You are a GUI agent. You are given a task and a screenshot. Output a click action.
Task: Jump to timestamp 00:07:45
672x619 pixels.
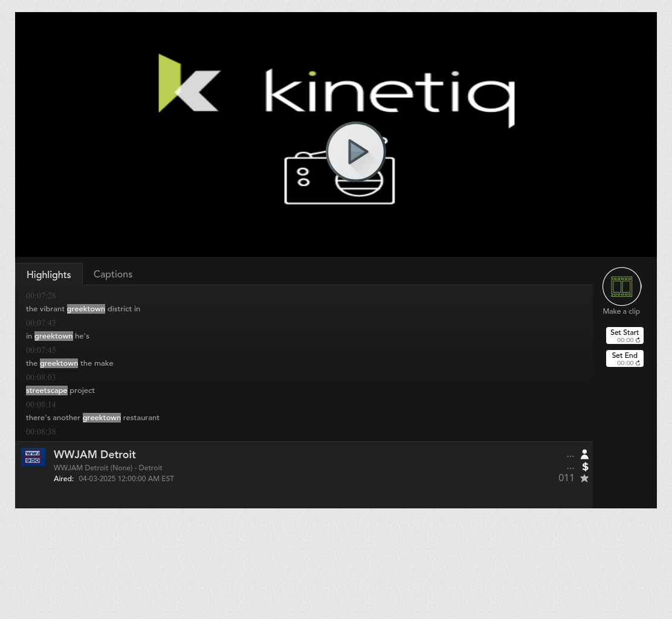[x=40, y=350]
